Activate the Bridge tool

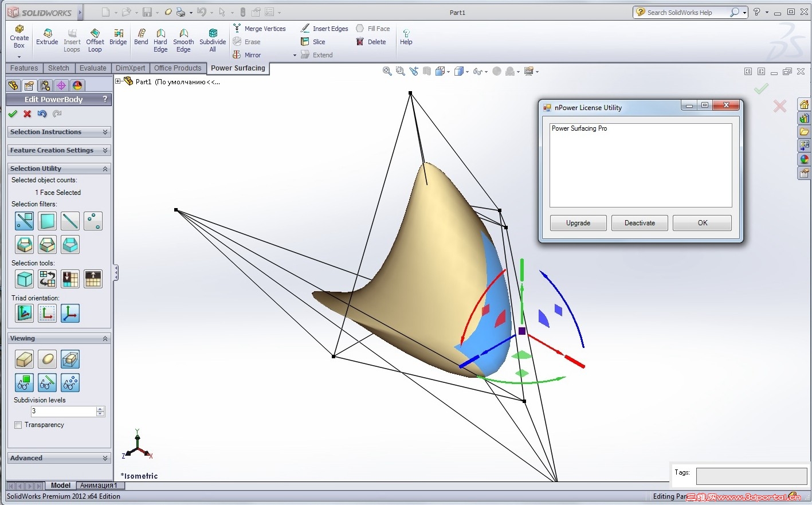tap(118, 37)
